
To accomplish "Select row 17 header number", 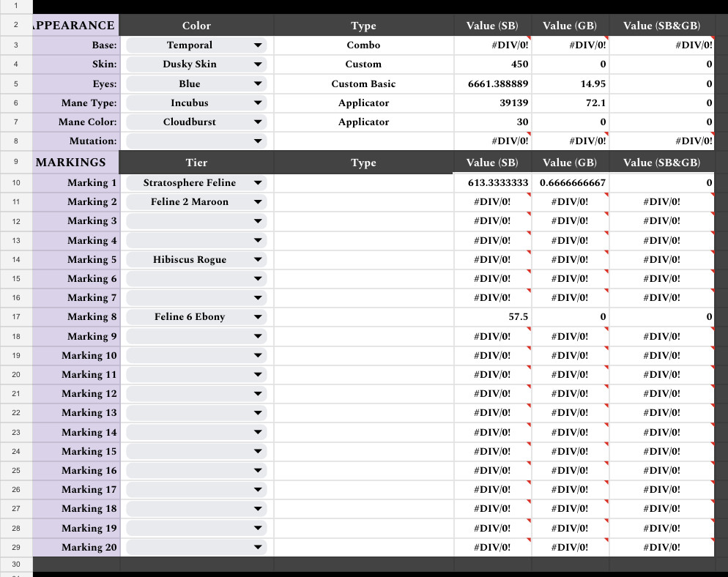I will click(16, 316).
